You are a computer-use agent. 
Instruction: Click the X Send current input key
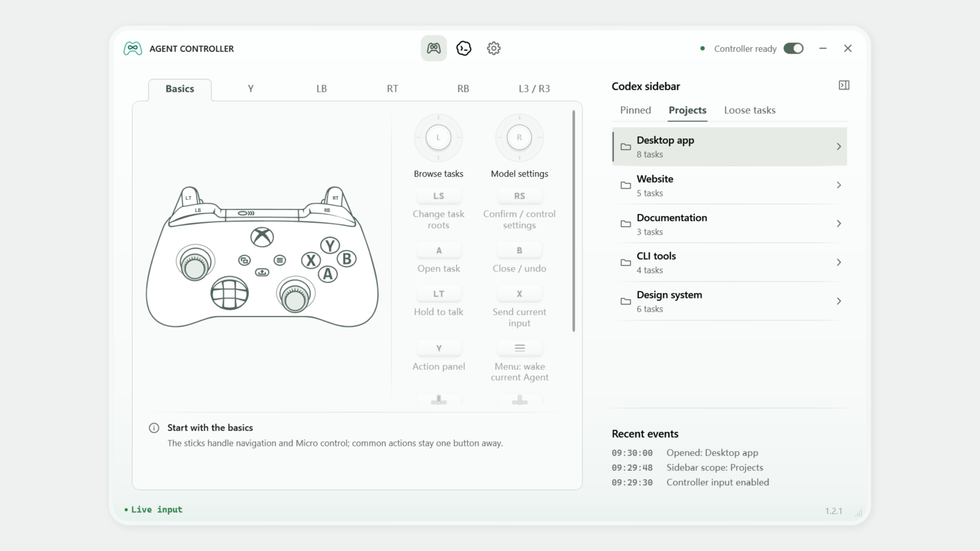click(519, 294)
